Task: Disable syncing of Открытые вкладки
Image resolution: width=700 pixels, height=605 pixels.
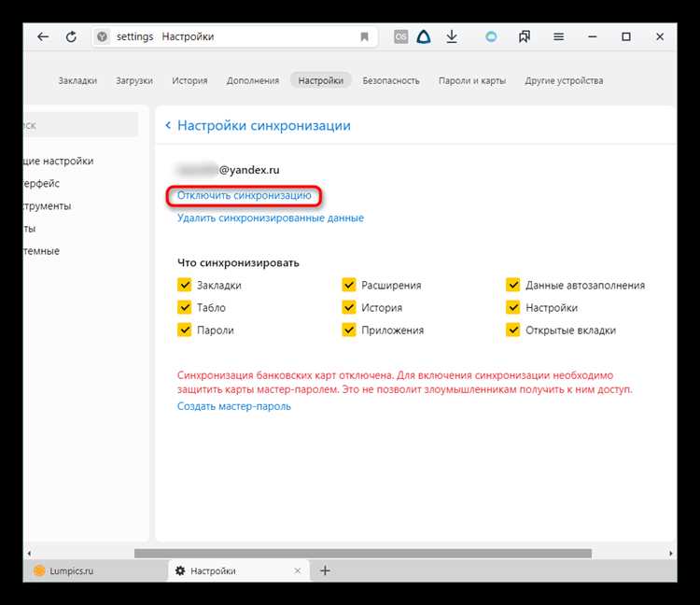Action: 513,330
